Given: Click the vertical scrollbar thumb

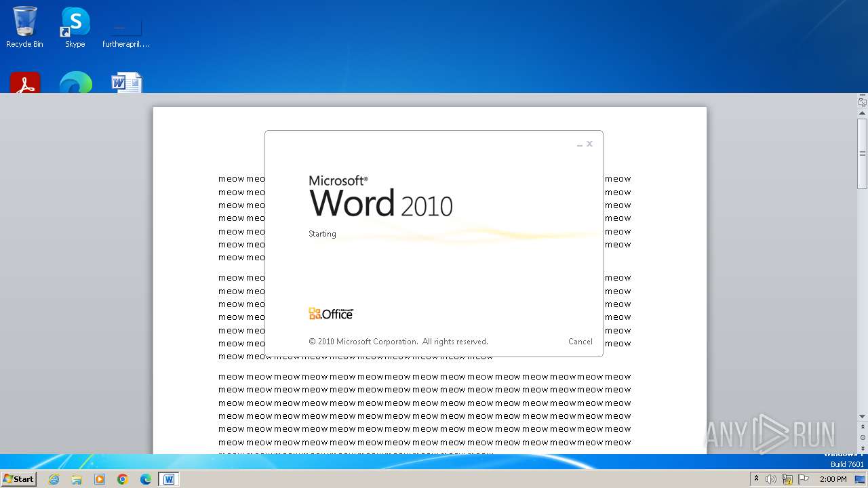Looking at the screenshot, I should 863,154.
